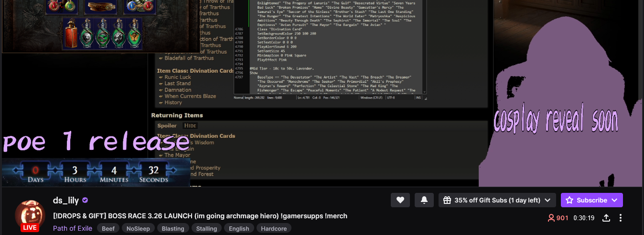This screenshot has width=644, height=235.
Task: Click editor line SetFontSize 45
Action: [271, 51]
